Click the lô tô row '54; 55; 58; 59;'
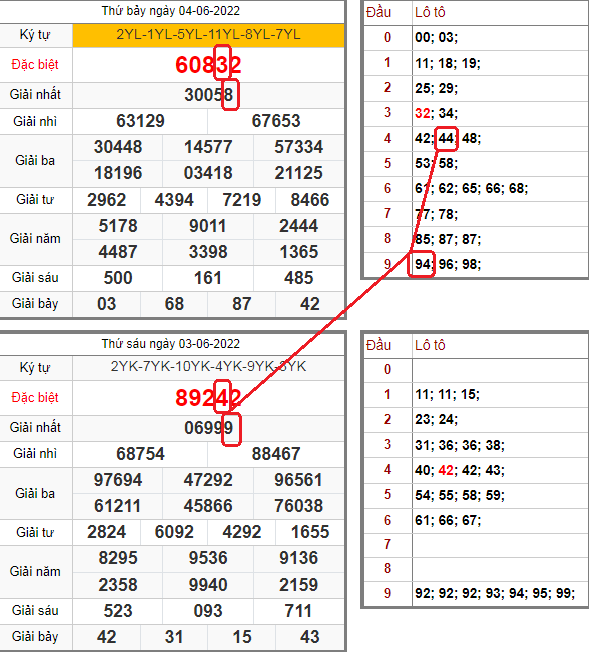 [x=460, y=495]
